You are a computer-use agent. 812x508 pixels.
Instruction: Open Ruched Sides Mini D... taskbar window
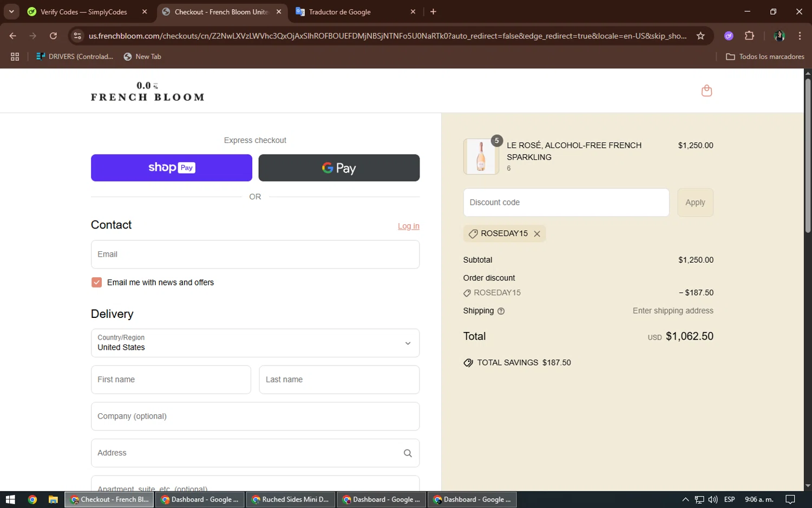[291, 499]
